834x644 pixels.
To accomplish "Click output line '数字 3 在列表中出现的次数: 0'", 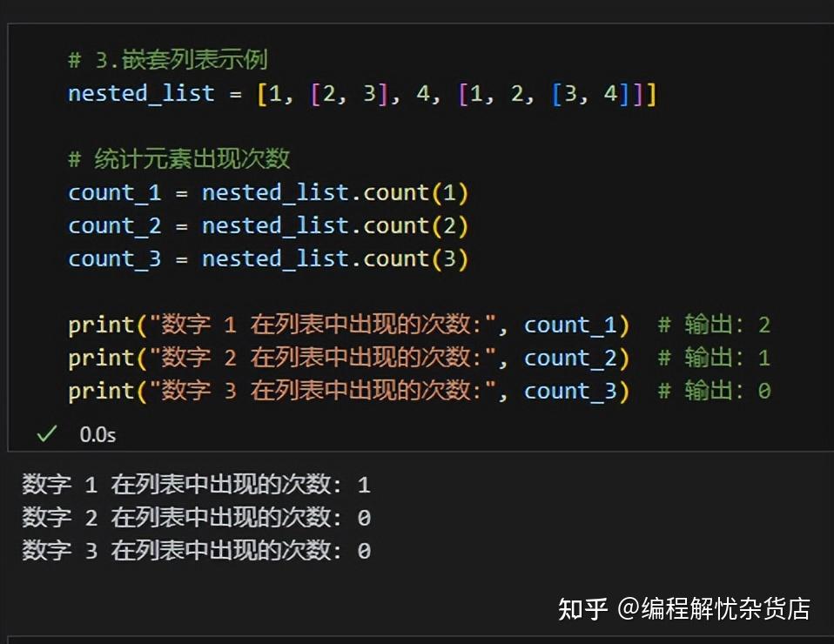I will tap(196, 550).
